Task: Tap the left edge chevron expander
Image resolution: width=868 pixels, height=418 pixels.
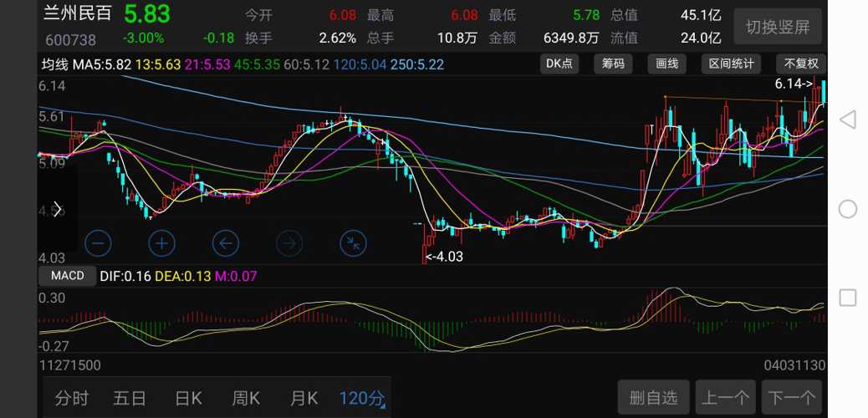Action: (57, 209)
